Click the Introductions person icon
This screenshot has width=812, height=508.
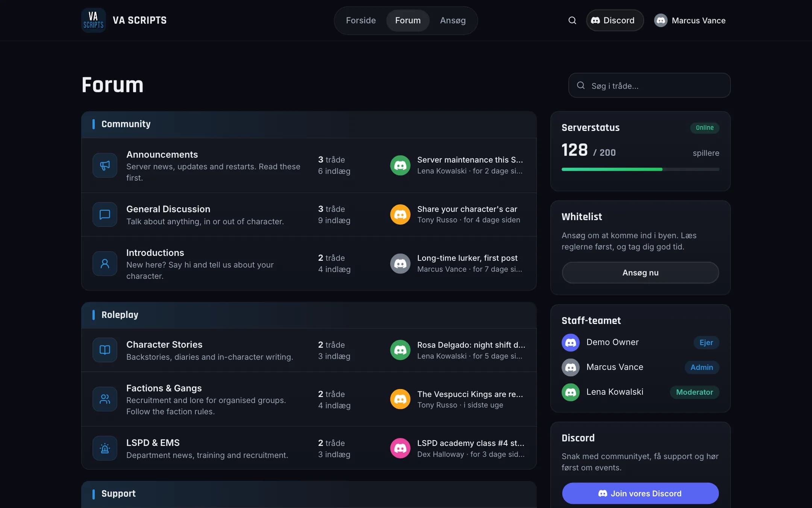[105, 263]
